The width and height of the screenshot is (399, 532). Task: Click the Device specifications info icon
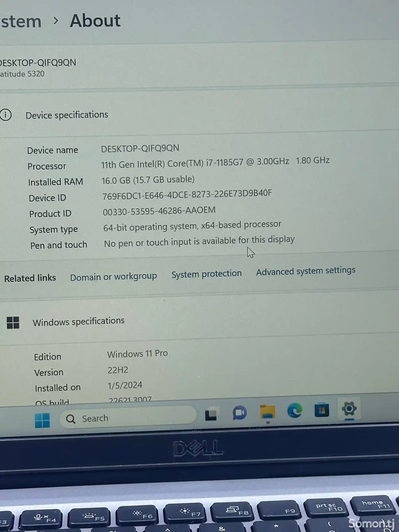[6, 115]
